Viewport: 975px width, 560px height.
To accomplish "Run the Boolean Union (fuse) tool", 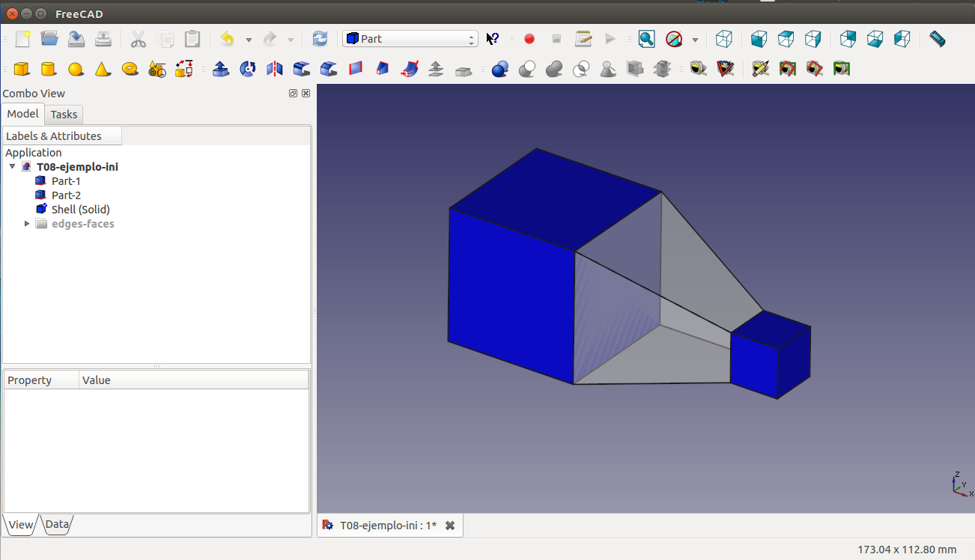I will click(x=554, y=70).
